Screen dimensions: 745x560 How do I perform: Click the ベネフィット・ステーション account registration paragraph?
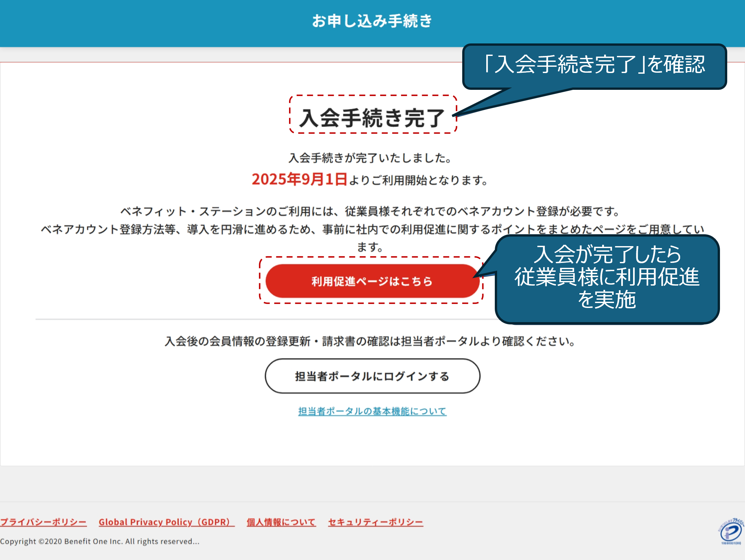370,211
